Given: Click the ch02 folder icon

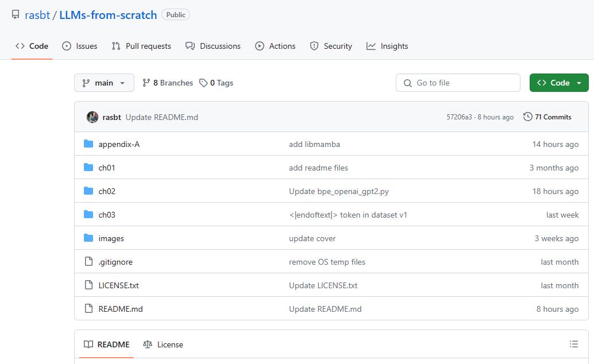Looking at the screenshot, I should coord(88,191).
